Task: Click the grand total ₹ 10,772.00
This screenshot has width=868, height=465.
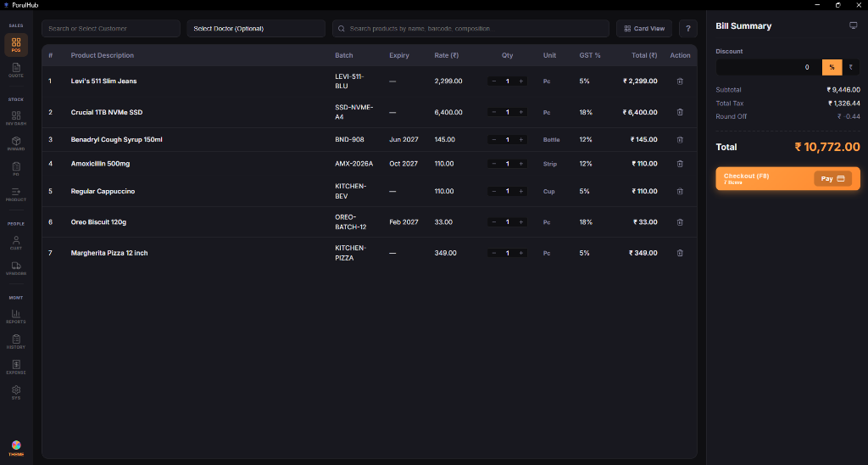Action: pos(827,147)
